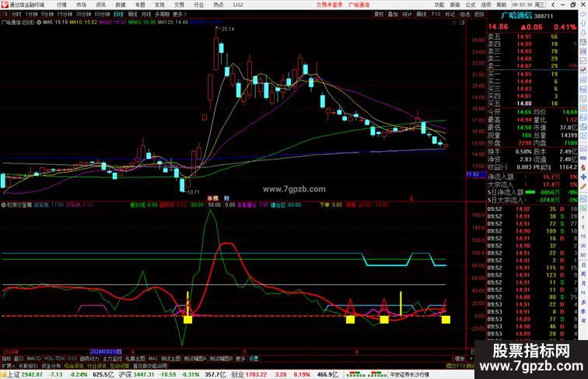This screenshot has width=588, height=379.
Task: Switch chart to 30分钟 period
Action: (83, 14)
